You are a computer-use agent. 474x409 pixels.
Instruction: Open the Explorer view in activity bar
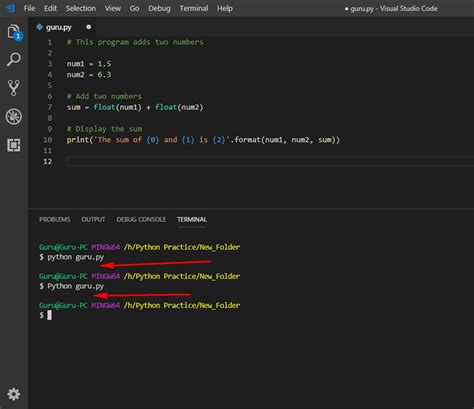(x=14, y=32)
